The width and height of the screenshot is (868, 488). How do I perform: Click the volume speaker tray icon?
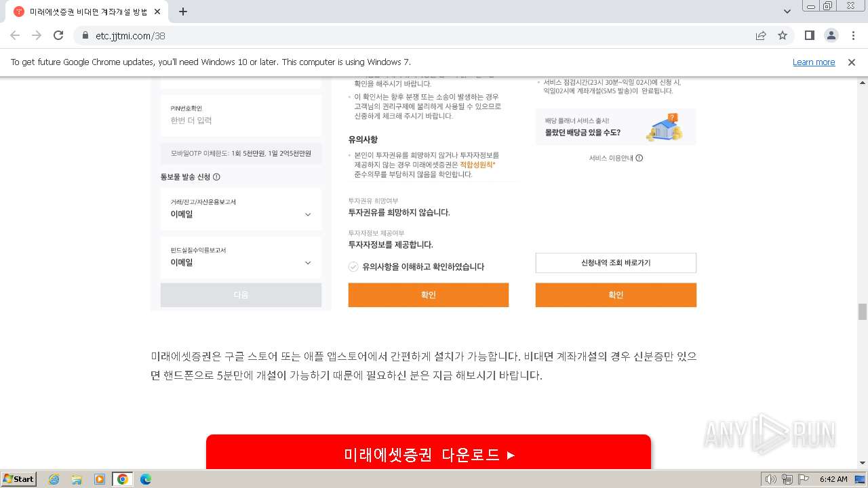pyautogui.click(x=770, y=479)
